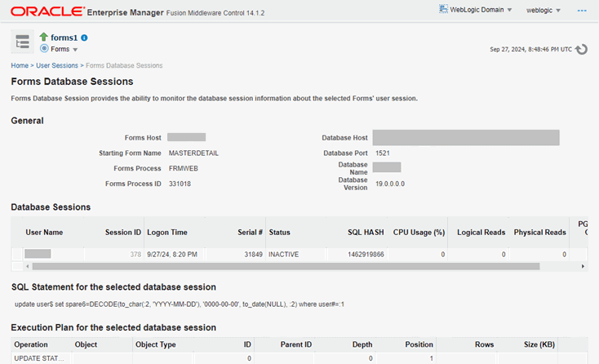Viewport: 599px width, 364px height.
Task: Click the ORACLE logo
Action: pyautogui.click(x=47, y=11)
